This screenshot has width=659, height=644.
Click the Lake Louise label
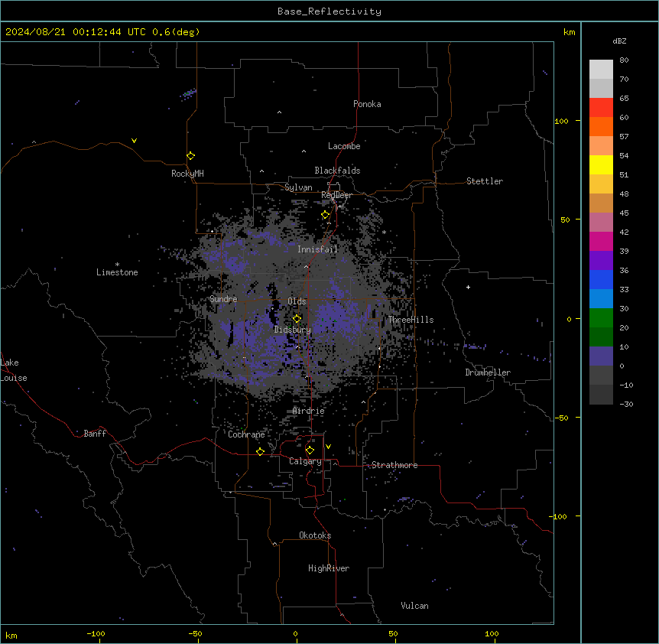[x=14, y=370]
